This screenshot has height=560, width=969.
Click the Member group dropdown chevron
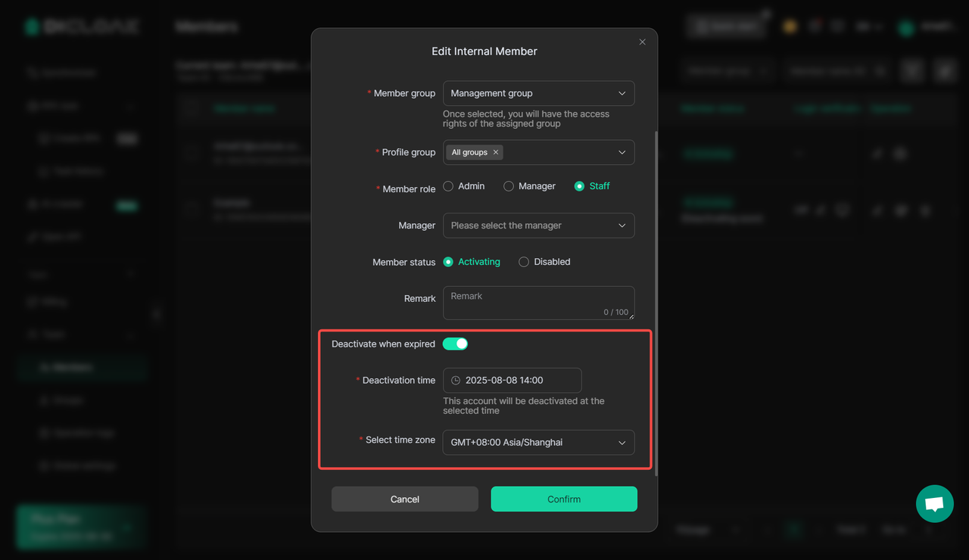[x=622, y=93]
